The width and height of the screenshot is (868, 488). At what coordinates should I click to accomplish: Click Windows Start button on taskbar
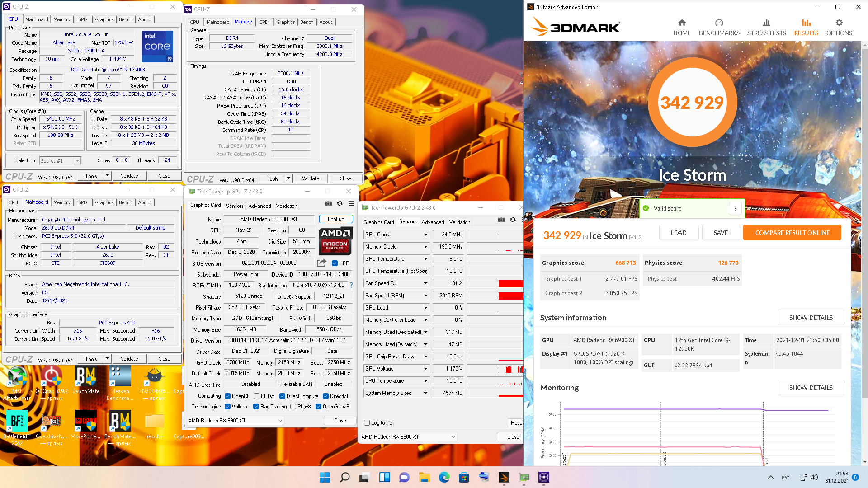tap(325, 477)
